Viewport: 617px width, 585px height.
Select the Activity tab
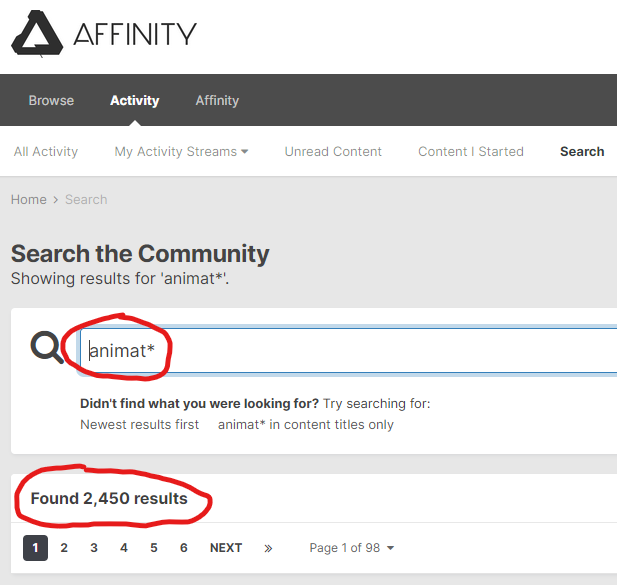click(x=135, y=100)
